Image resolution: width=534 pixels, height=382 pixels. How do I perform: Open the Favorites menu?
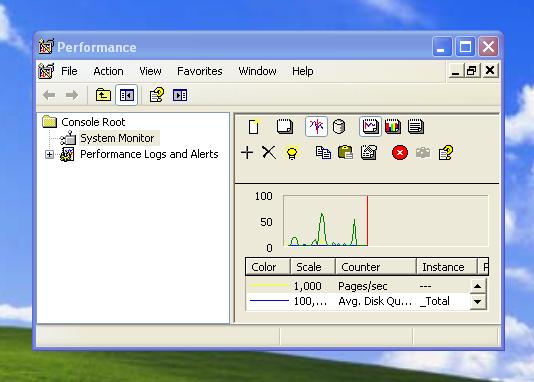(200, 71)
